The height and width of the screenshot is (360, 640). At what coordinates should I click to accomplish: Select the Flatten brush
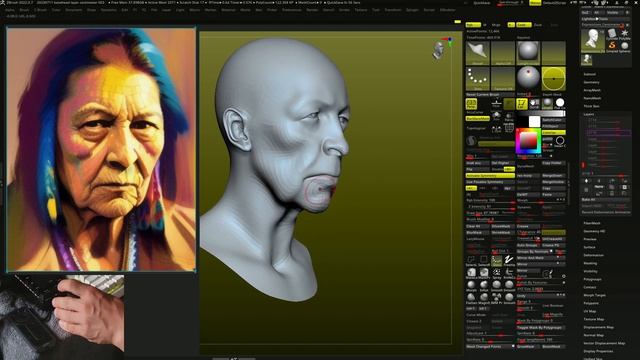click(x=471, y=299)
